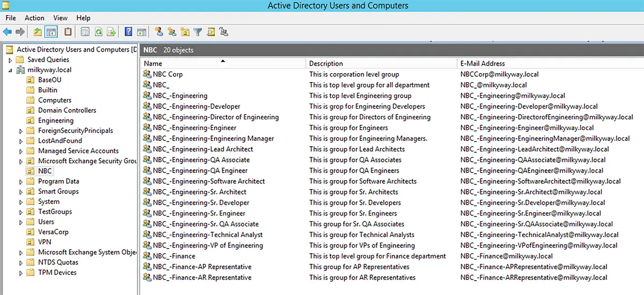Open the Help menu
The image size is (644, 295).
tap(83, 18)
